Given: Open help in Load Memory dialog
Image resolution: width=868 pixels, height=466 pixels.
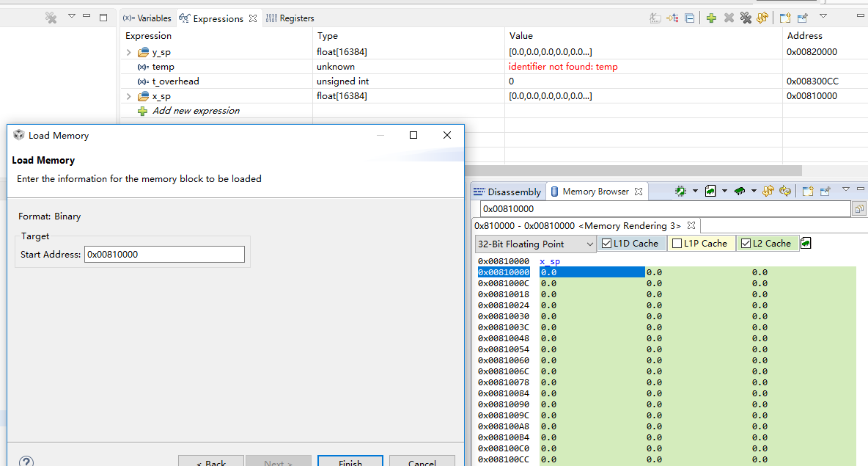Looking at the screenshot, I should 26,461.
